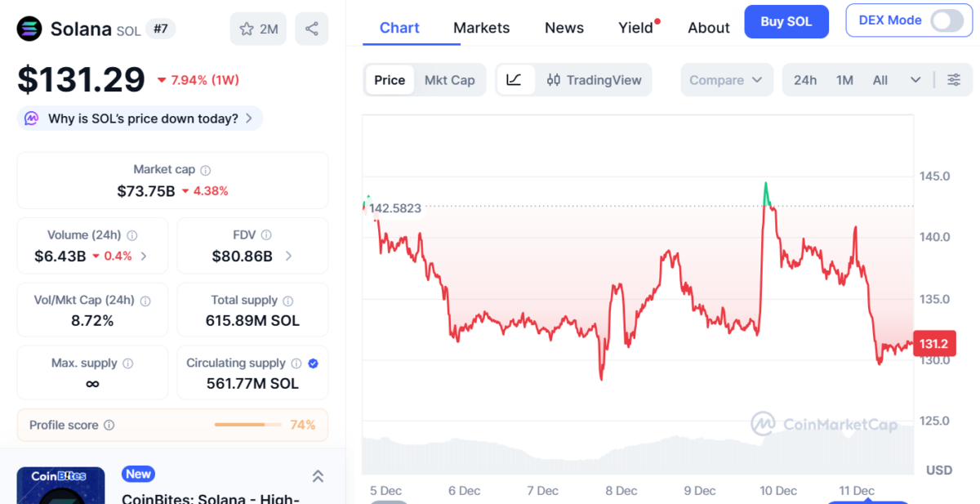Open chart settings sliders icon
Image resolution: width=980 pixels, height=504 pixels.
[x=954, y=80]
